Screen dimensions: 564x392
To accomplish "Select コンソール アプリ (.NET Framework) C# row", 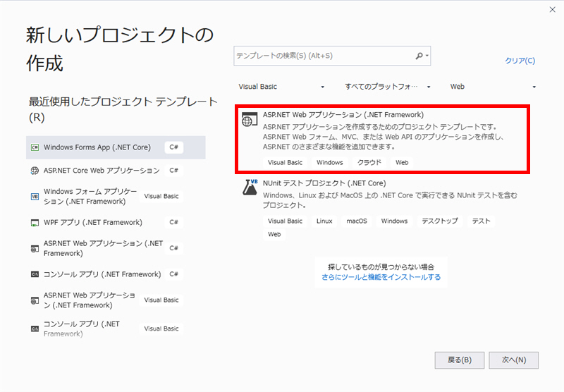I will (116, 274).
